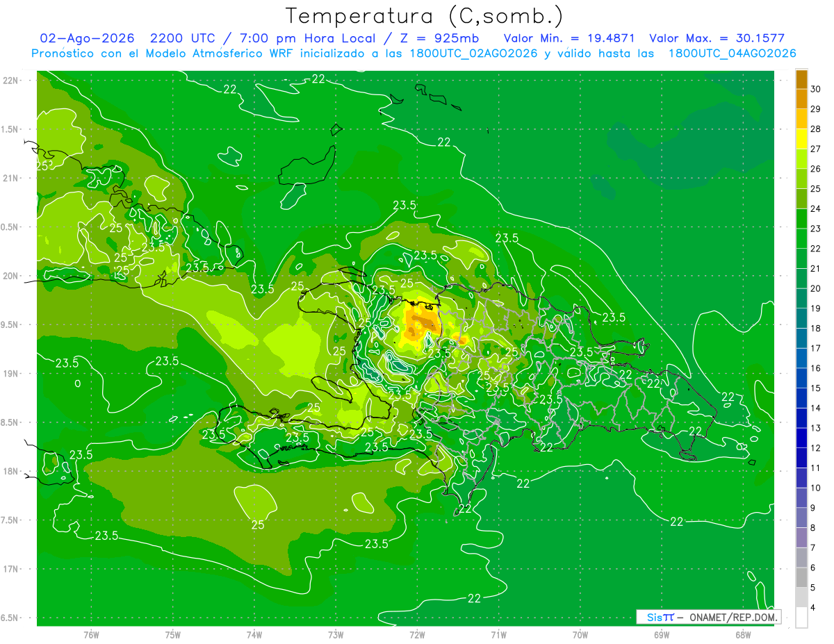Click the "69W" longitude axis label

pos(661,634)
